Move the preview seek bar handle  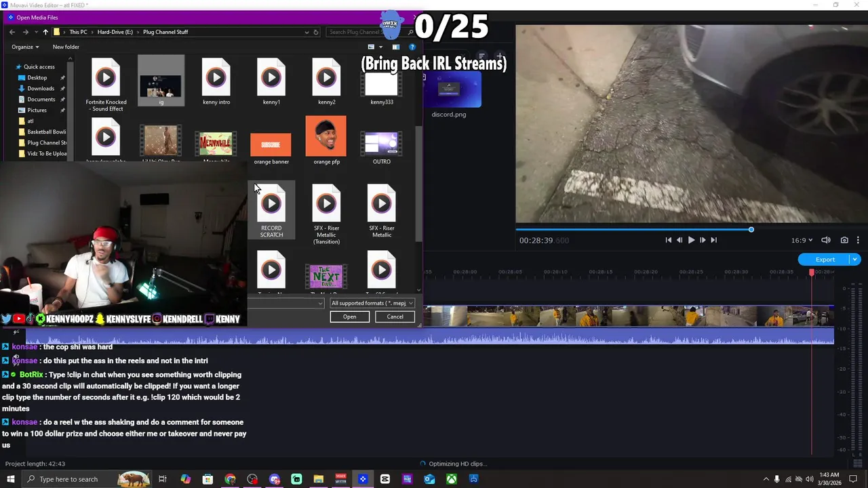point(751,230)
